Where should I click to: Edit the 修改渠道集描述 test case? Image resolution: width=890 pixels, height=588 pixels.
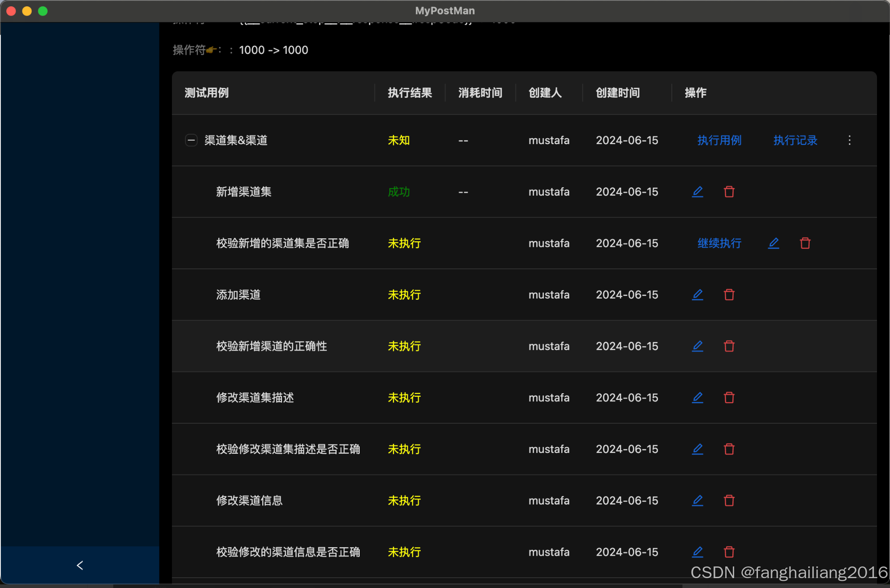click(x=697, y=397)
